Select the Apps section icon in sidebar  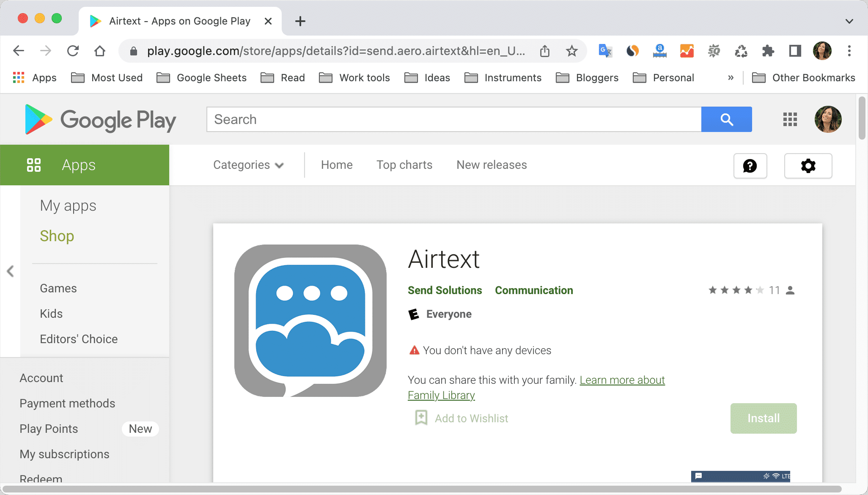coord(34,165)
